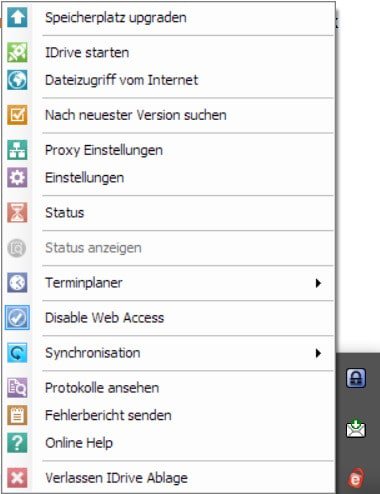Choose Fehlerbericht senden menu entry
The width and height of the screenshot is (380, 494).
click(108, 415)
